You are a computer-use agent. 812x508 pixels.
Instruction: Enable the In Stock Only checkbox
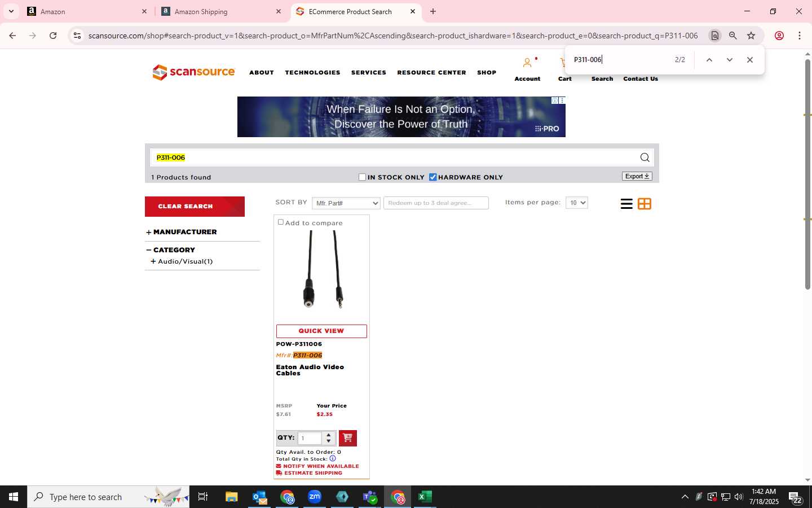(362, 177)
